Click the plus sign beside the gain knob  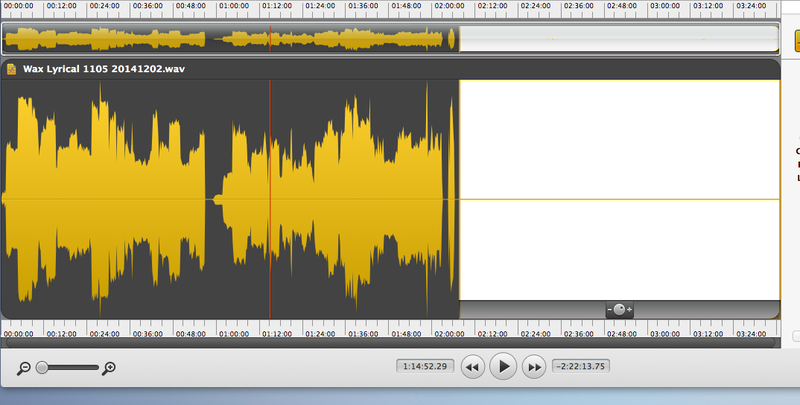point(629,310)
